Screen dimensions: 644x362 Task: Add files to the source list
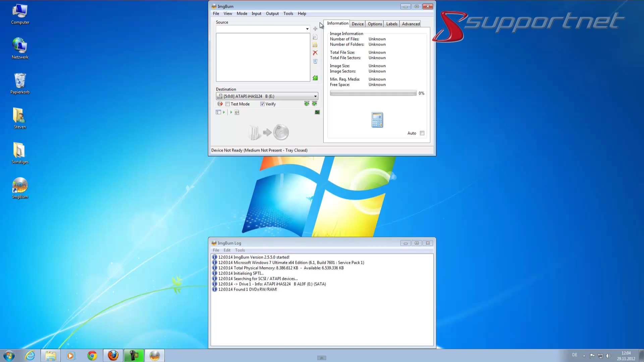coord(315,29)
